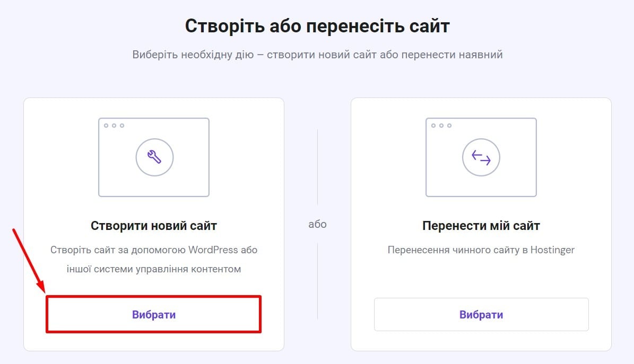Click the Перенести мій сайт title
The width and height of the screenshot is (634, 364).
[x=481, y=226]
